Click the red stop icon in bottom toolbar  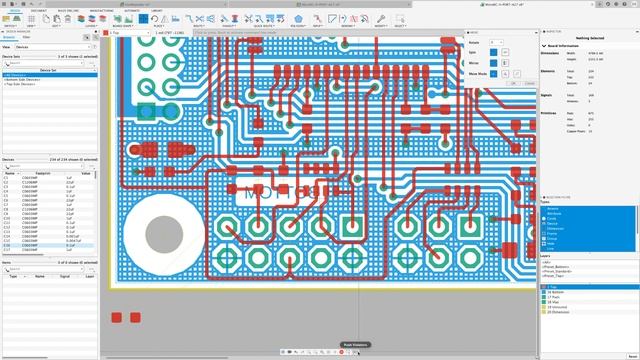(342, 352)
